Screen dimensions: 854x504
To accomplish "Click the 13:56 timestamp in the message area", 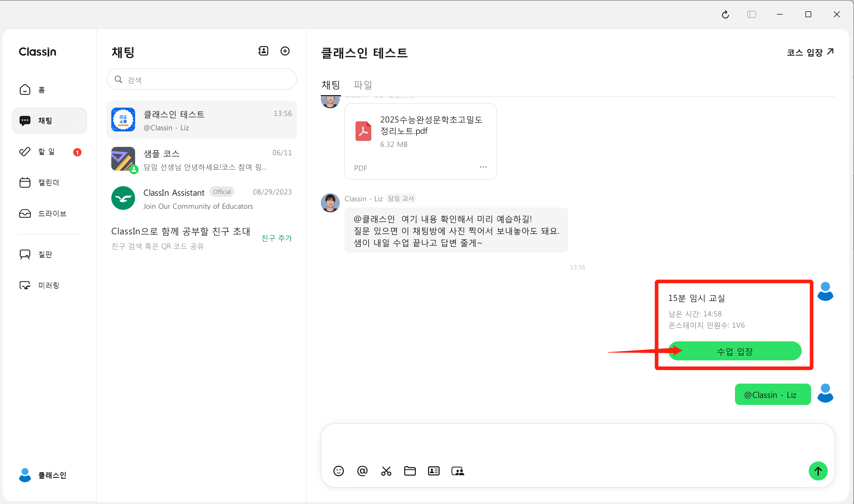I will (x=577, y=267).
